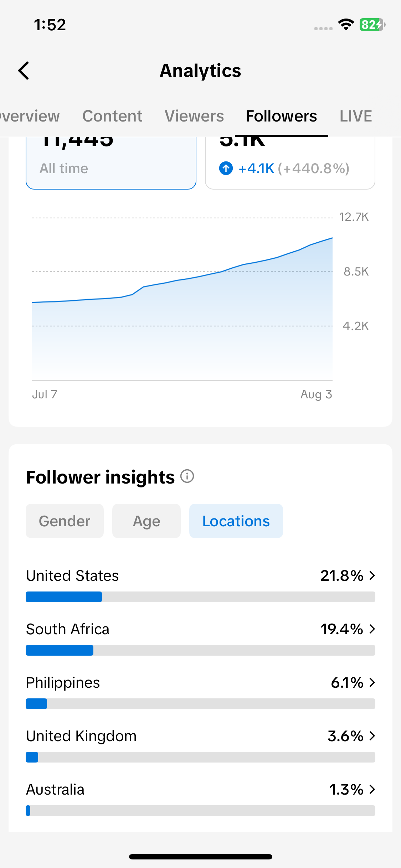This screenshot has height=868, width=401.
Task: Open the Follower insights info icon
Action: pyautogui.click(x=187, y=476)
